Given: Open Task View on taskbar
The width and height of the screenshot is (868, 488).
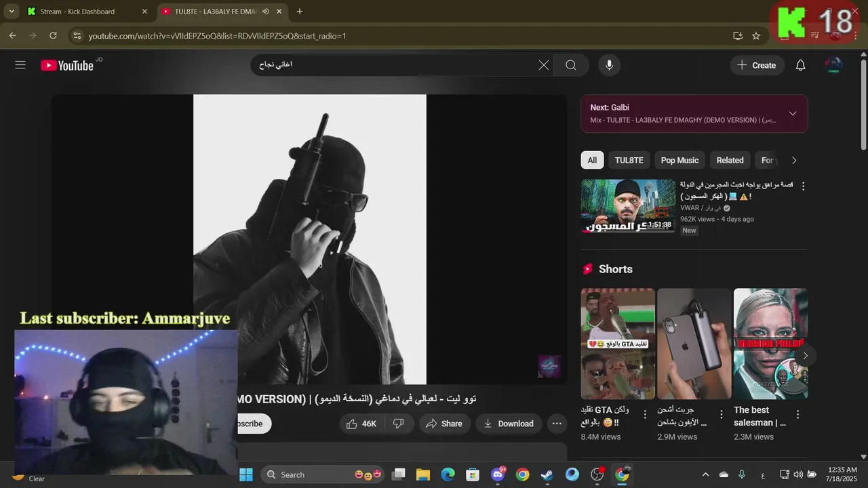Looking at the screenshot, I should point(399,474).
